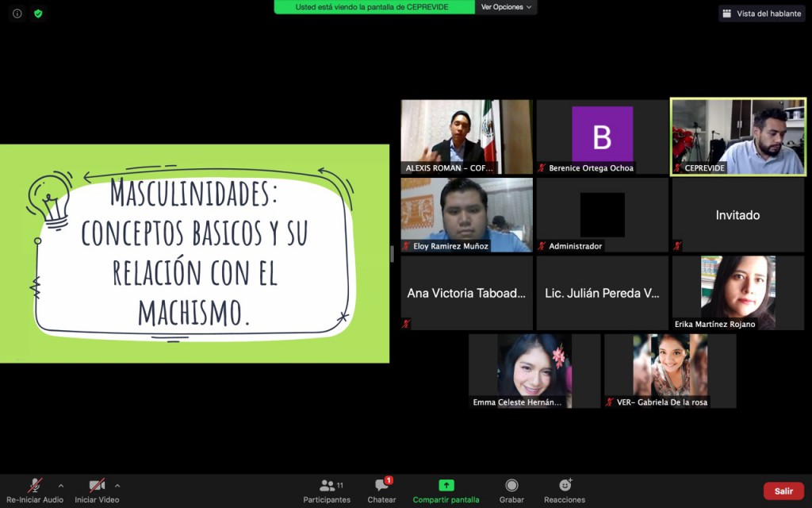
Task: Click the participant count number 11
Action: pos(339,485)
